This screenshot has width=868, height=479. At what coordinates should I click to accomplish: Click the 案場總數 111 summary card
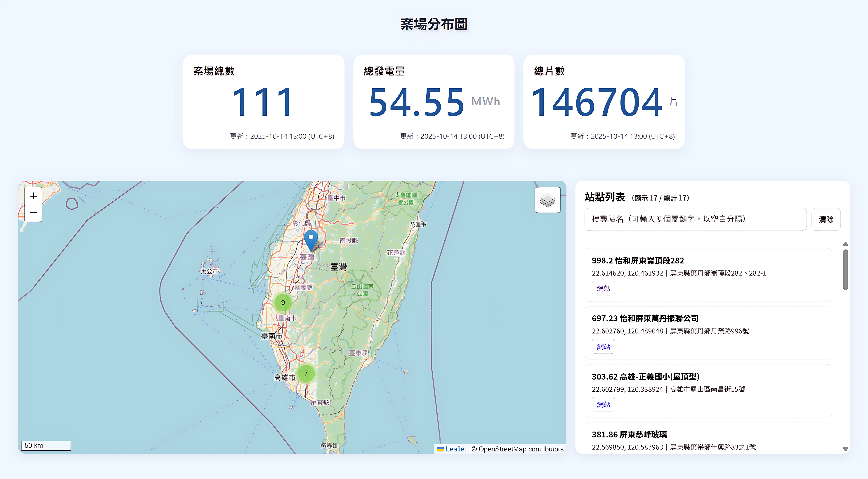264,102
